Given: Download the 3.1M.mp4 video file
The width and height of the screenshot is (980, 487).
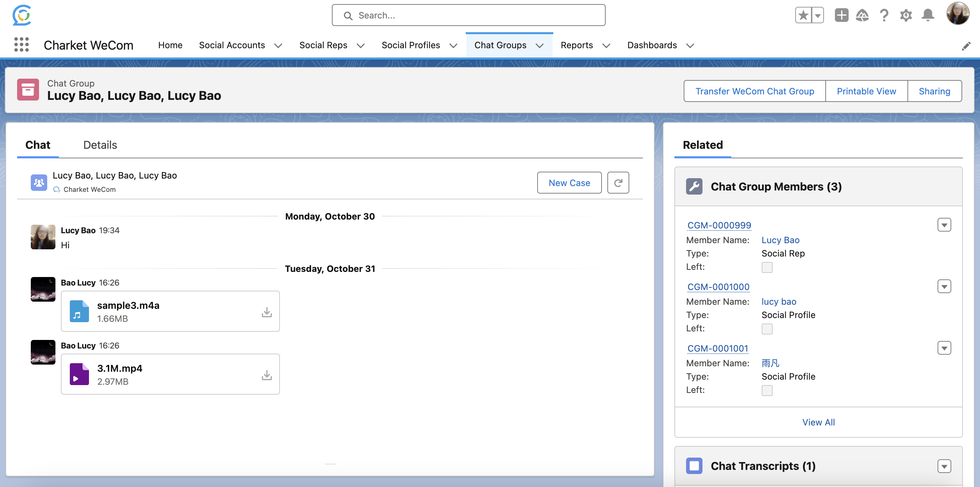Looking at the screenshot, I should pos(267,375).
